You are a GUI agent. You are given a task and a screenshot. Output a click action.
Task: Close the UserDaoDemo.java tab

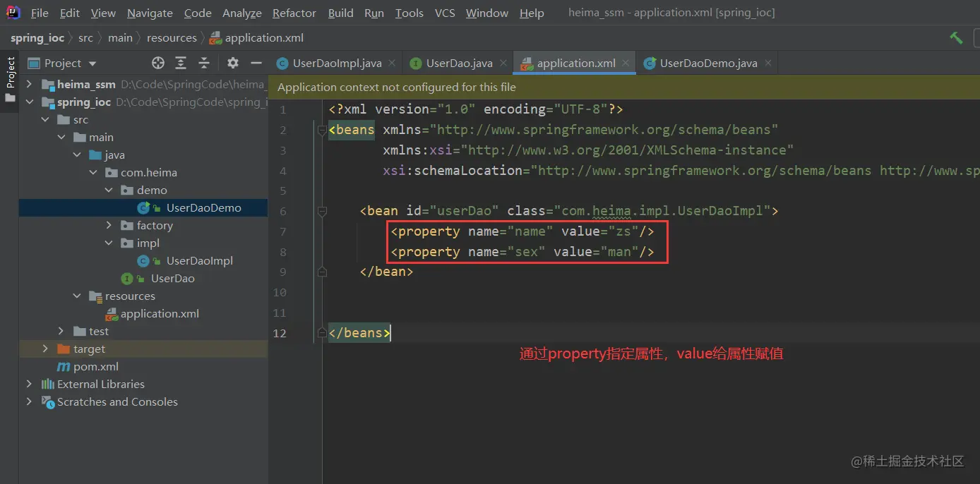tap(768, 63)
